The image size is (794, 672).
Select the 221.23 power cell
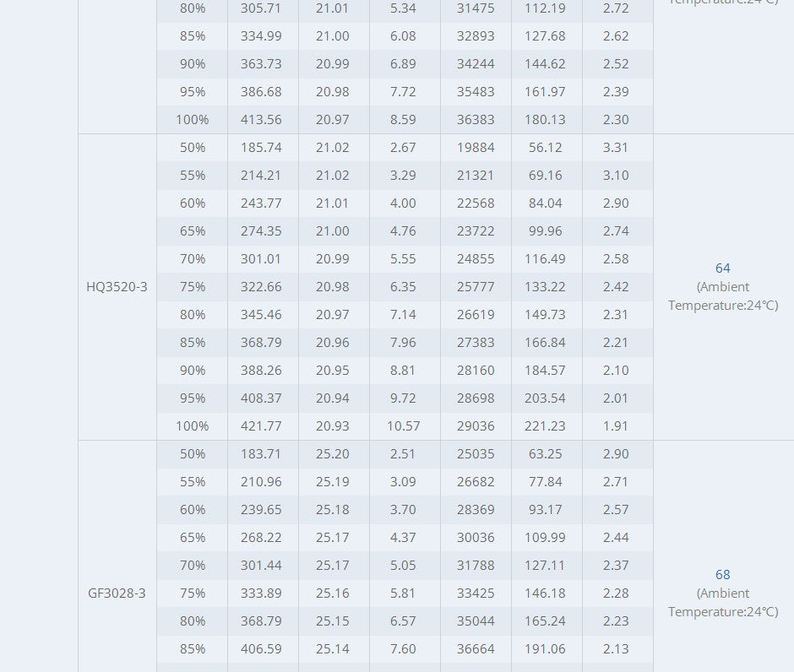(545, 426)
